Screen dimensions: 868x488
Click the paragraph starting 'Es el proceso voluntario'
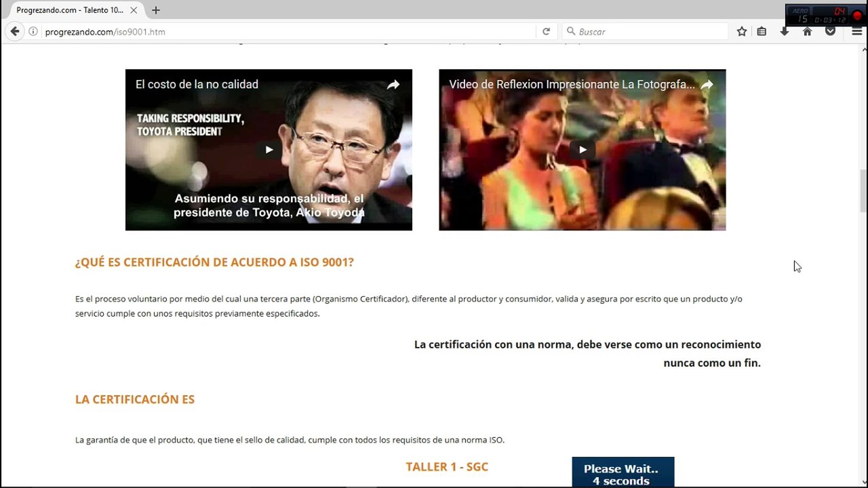(409, 306)
